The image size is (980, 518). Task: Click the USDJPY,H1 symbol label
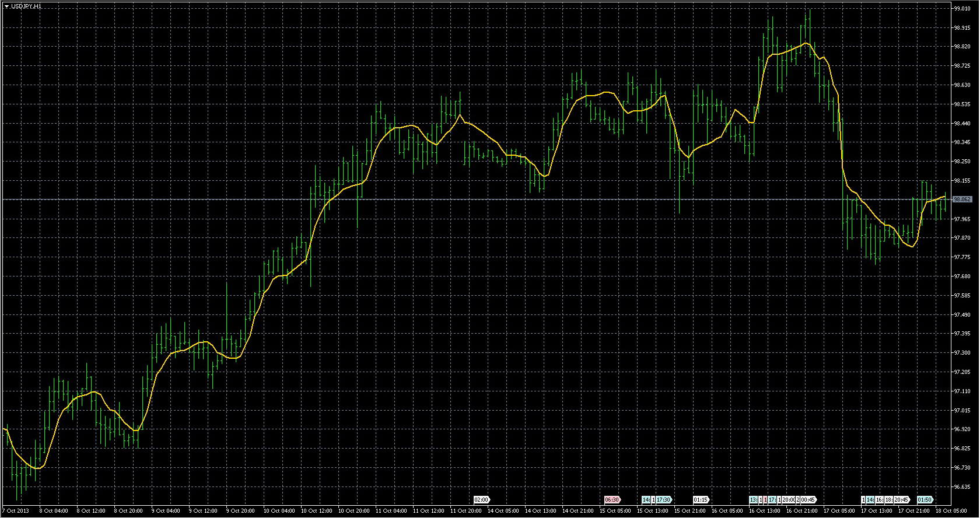(x=26, y=6)
